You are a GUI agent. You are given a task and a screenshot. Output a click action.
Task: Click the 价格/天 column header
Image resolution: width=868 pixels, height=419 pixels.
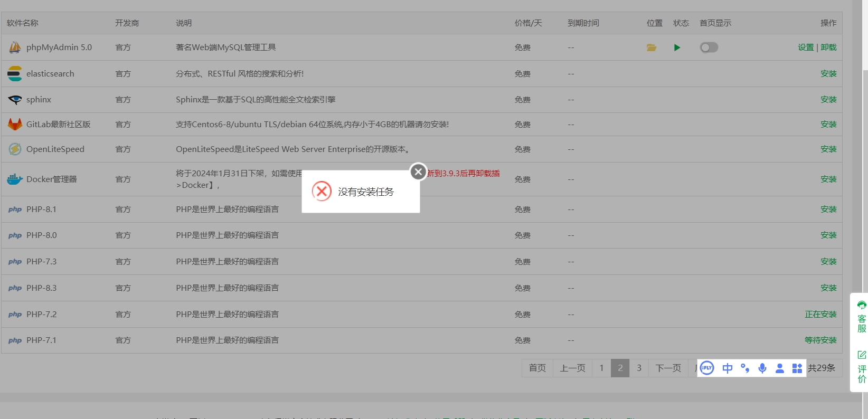coord(528,23)
